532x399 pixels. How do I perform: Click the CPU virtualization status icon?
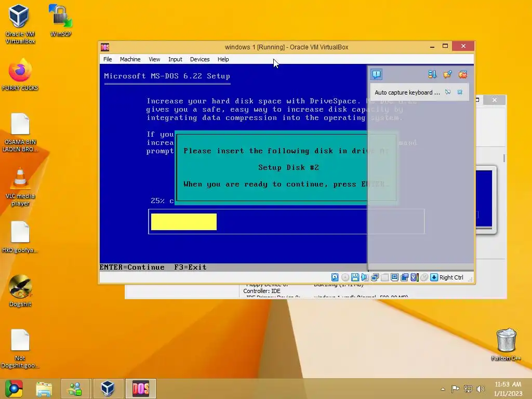pyautogui.click(x=414, y=277)
